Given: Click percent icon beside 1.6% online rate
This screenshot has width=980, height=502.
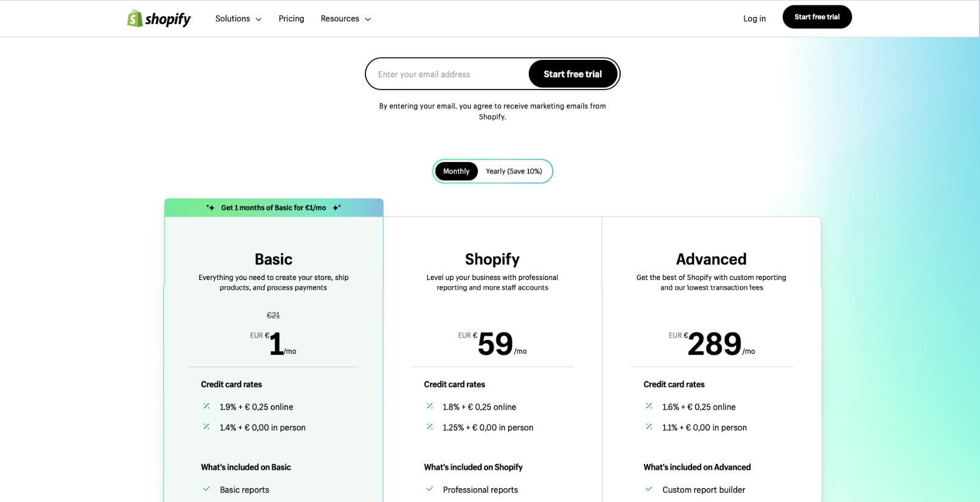Looking at the screenshot, I should (x=648, y=406).
